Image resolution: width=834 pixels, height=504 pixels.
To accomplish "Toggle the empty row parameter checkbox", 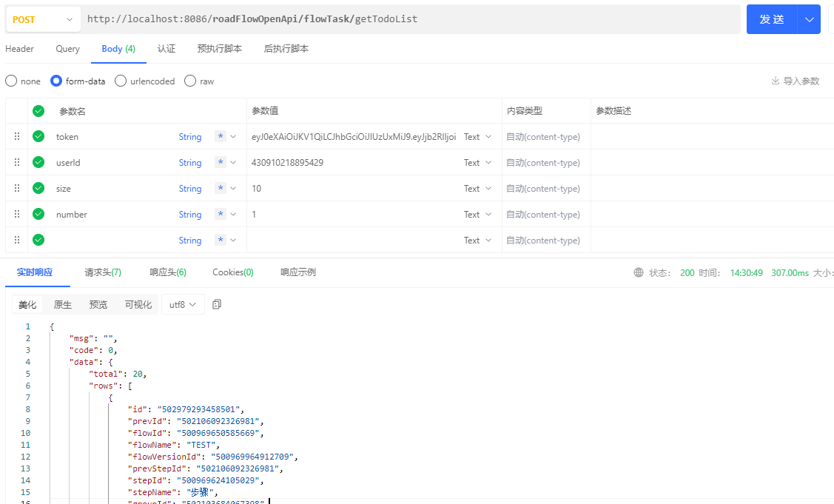I will [38, 240].
